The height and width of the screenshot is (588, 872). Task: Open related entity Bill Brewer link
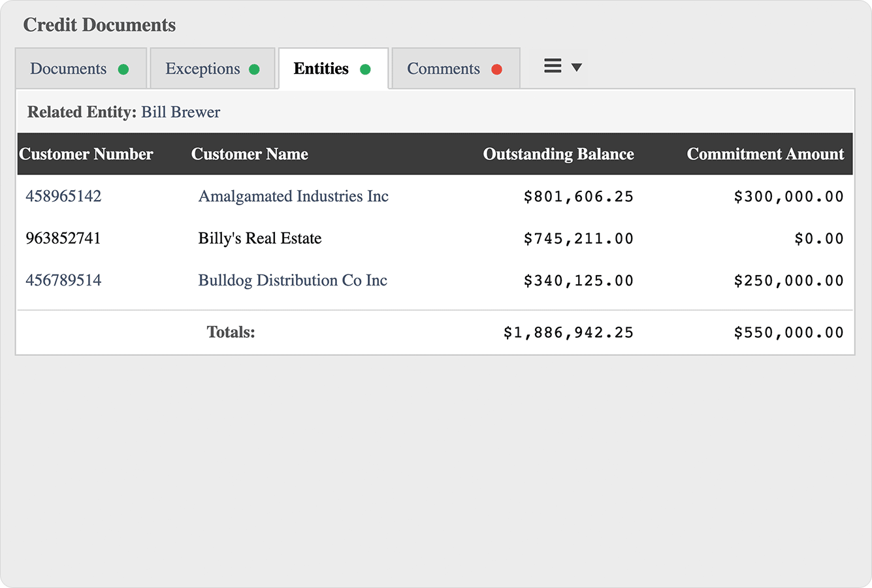coord(181,112)
